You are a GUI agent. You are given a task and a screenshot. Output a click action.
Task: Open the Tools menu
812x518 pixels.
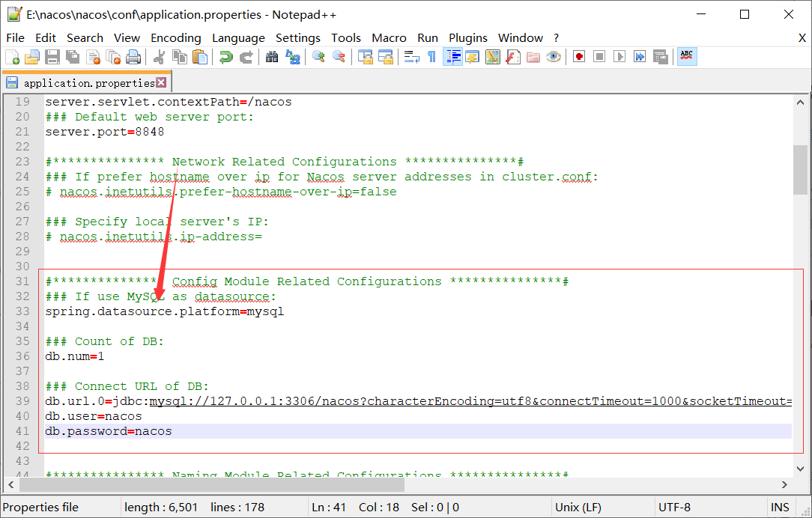click(x=346, y=37)
